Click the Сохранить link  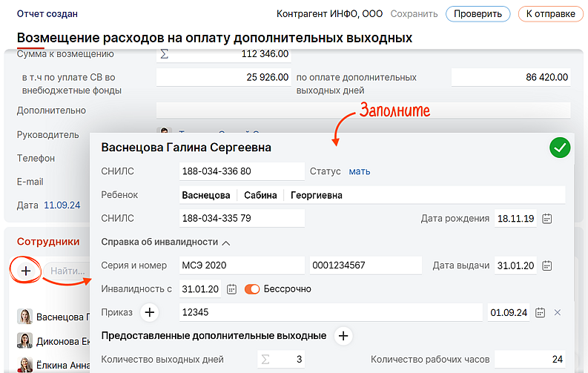tap(414, 14)
